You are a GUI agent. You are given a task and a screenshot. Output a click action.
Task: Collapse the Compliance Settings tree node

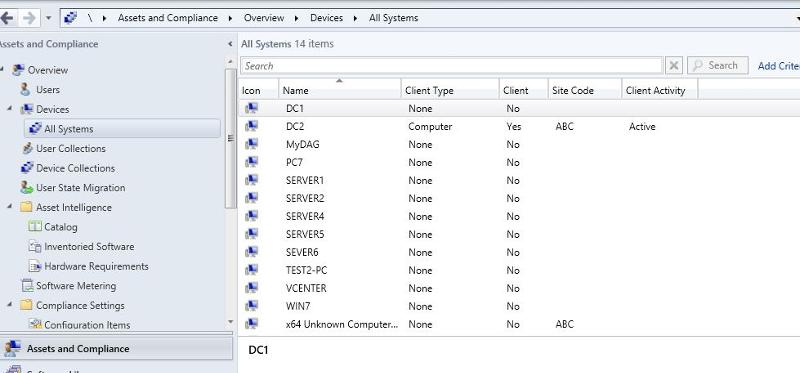tap(10, 305)
